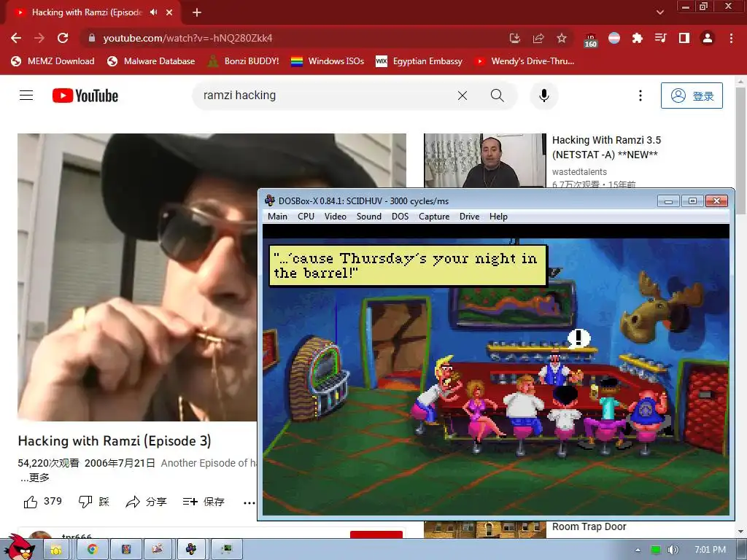Reload the YouTube page
747x560 pixels.
pyautogui.click(x=63, y=38)
